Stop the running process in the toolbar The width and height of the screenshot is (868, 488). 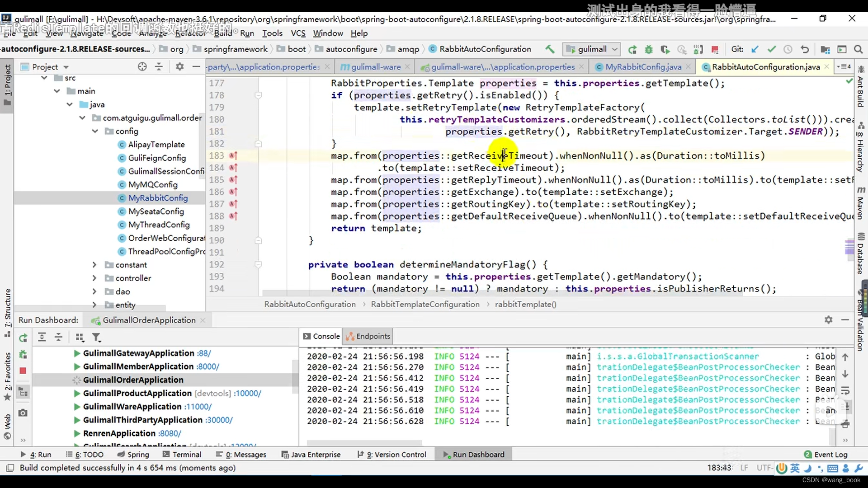715,49
